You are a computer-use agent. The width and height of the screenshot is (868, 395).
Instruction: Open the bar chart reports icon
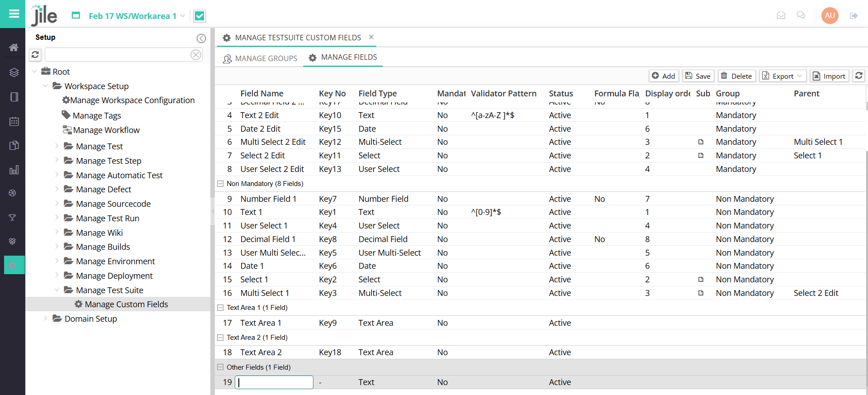14,170
